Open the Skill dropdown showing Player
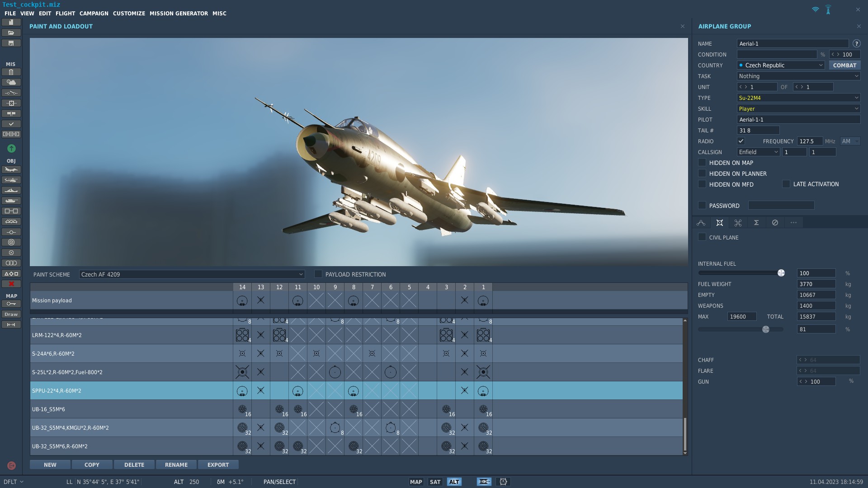This screenshot has height=488, width=868. 798,109
